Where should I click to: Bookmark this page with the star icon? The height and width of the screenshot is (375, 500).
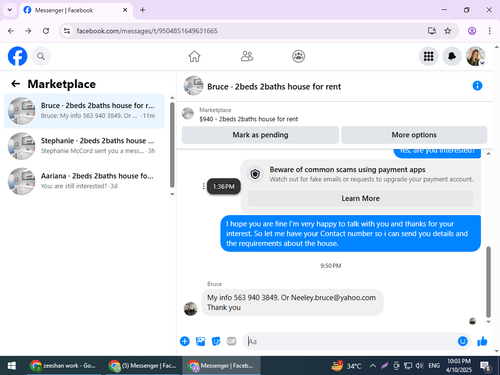coord(448,31)
